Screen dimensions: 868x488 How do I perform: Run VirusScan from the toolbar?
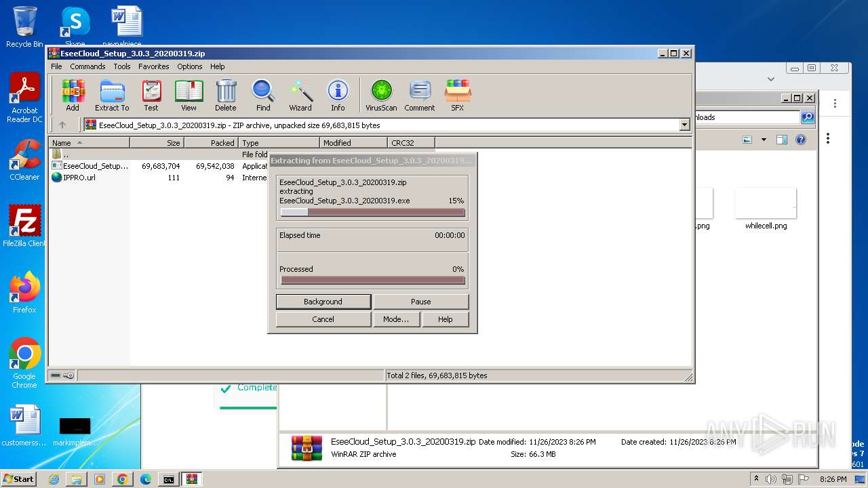381,95
